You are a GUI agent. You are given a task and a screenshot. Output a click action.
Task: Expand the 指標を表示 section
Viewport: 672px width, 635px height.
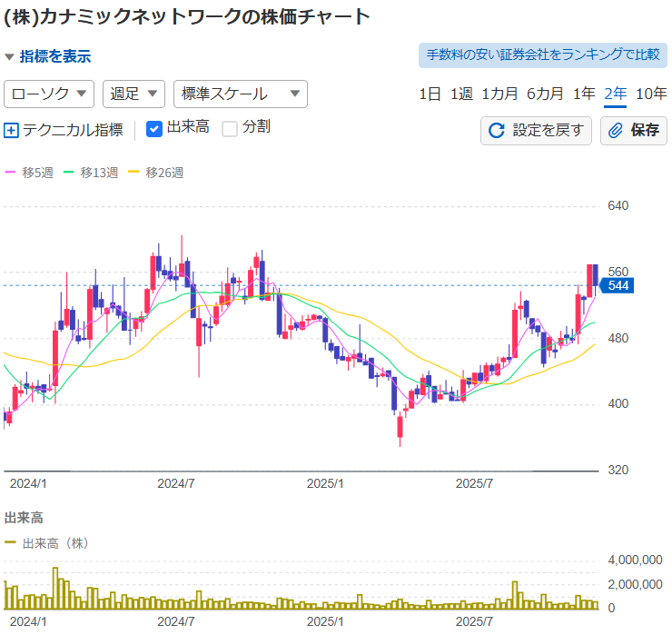pyautogui.click(x=47, y=56)
